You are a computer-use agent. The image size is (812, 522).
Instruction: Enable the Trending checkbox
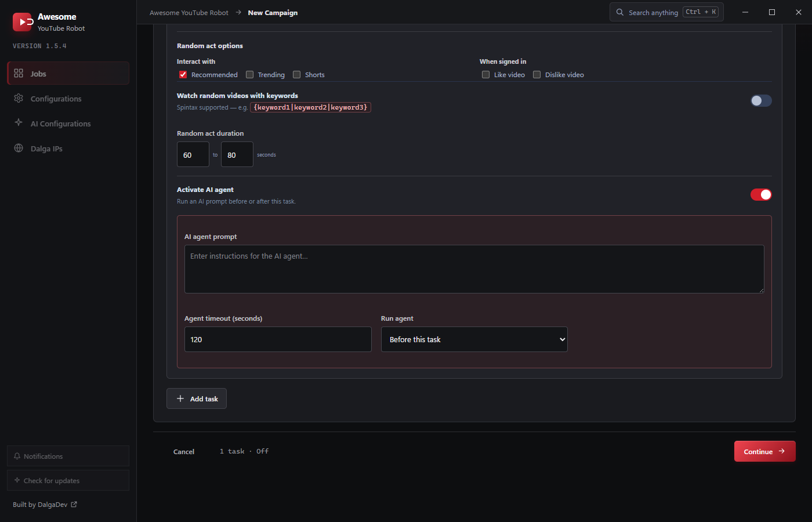pos(250,74)
